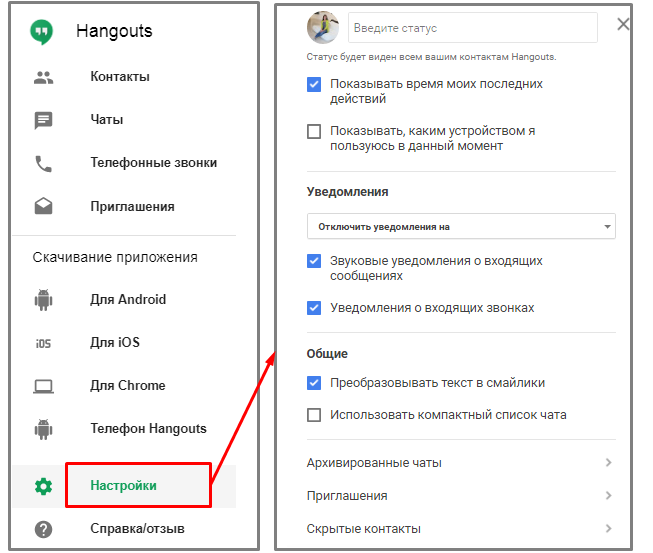
Task: Click the Android robot icon for Для Android
Action: point(43,300)
